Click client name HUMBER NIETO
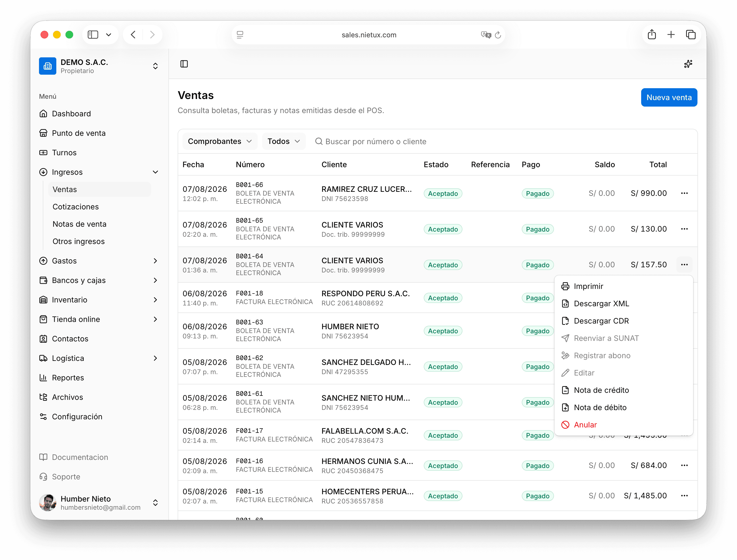 pos(350,327)
